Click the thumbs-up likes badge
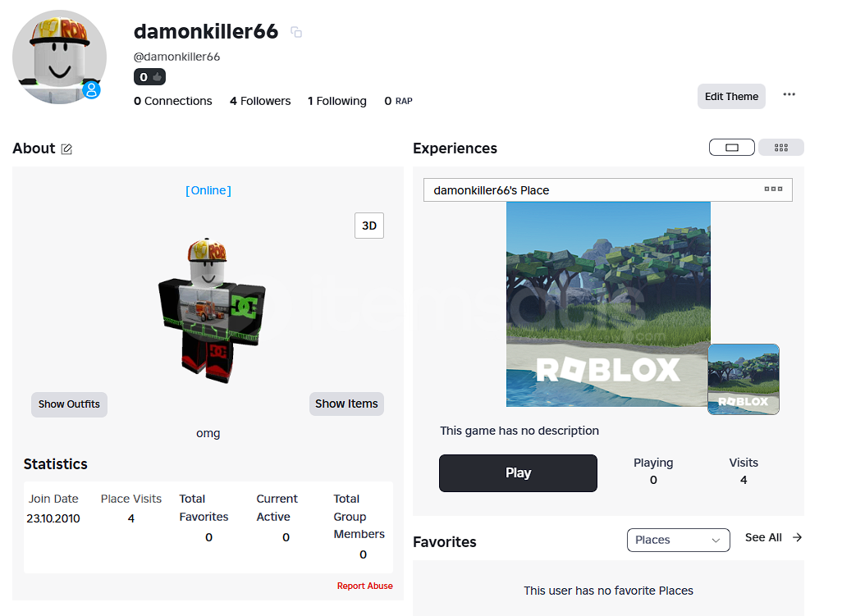The image size is (842, 616). (150, 77)
